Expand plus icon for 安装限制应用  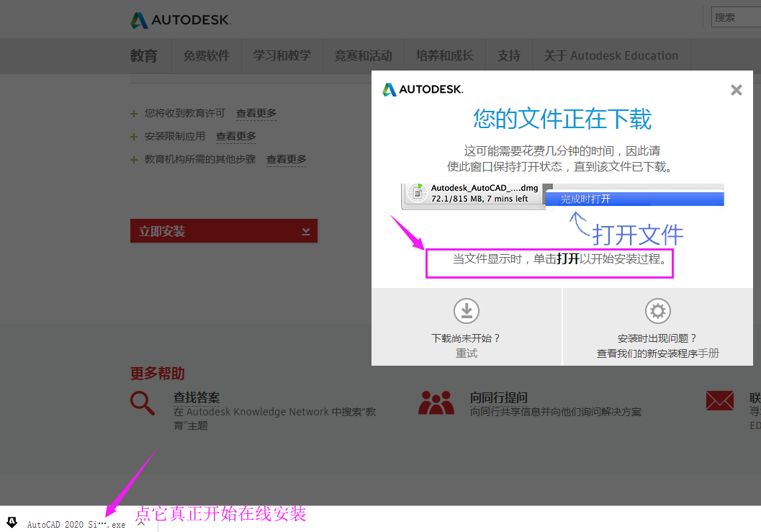134,137
